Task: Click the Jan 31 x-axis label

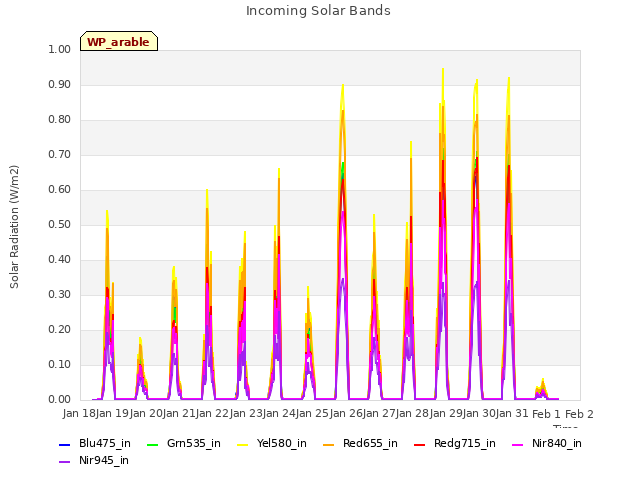Action: pyautogui.click(x=513, y=413)
